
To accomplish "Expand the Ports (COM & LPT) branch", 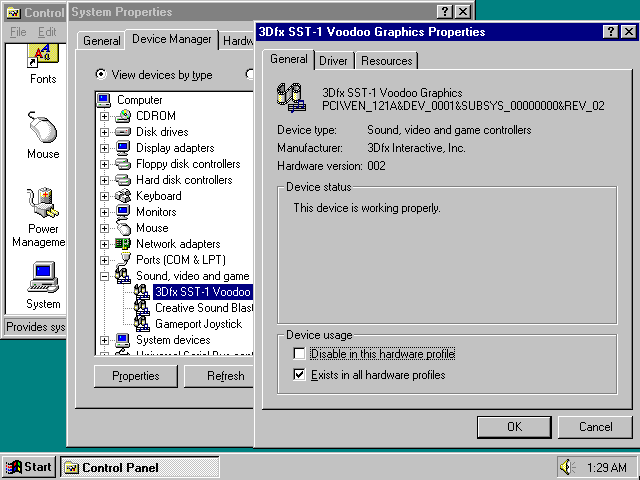I will pos(104,260).
